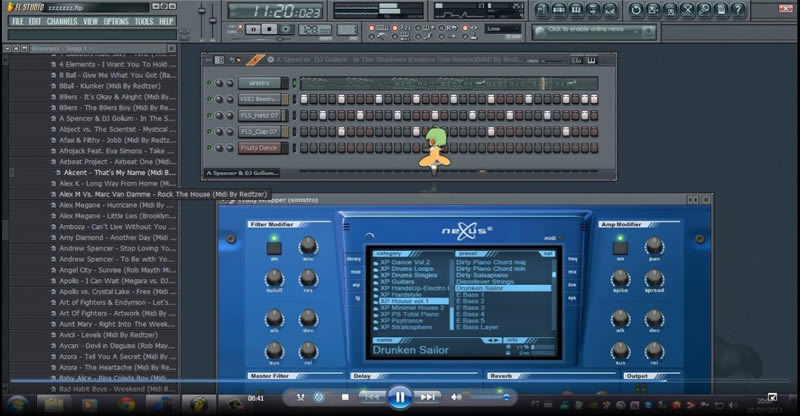This screenshot has height=416, width=800.
Task: Toggle the Filter Modifier on button
Action: click(x=274, y=248)
